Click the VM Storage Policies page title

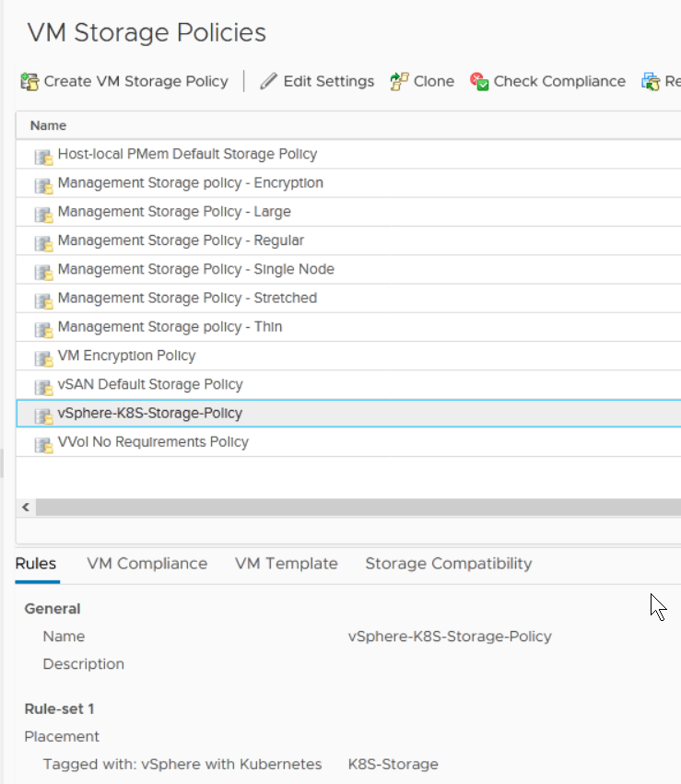(147, 32)
